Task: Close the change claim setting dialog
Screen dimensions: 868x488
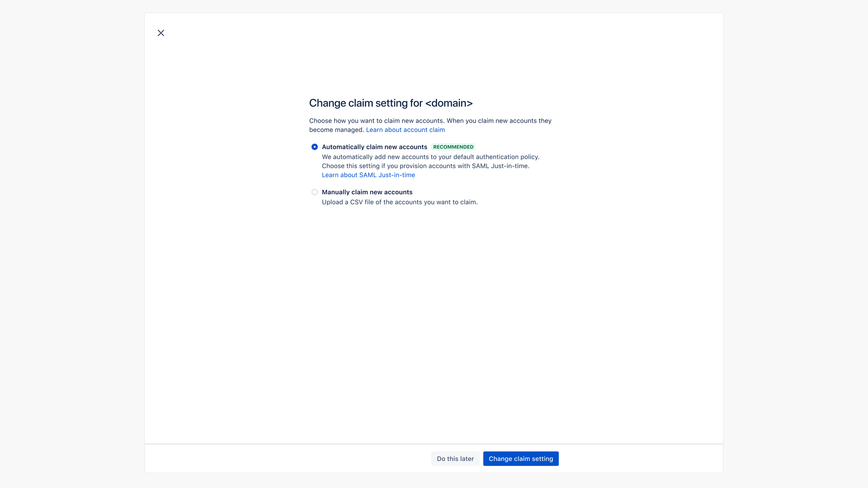Action: click(161, 33)
